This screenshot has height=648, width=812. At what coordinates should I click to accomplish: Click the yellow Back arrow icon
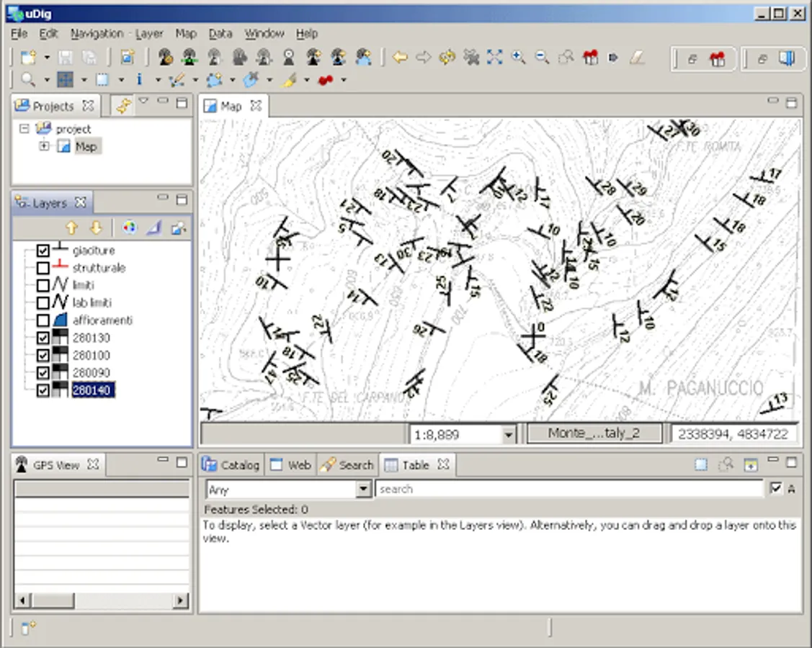pos(400,58)
